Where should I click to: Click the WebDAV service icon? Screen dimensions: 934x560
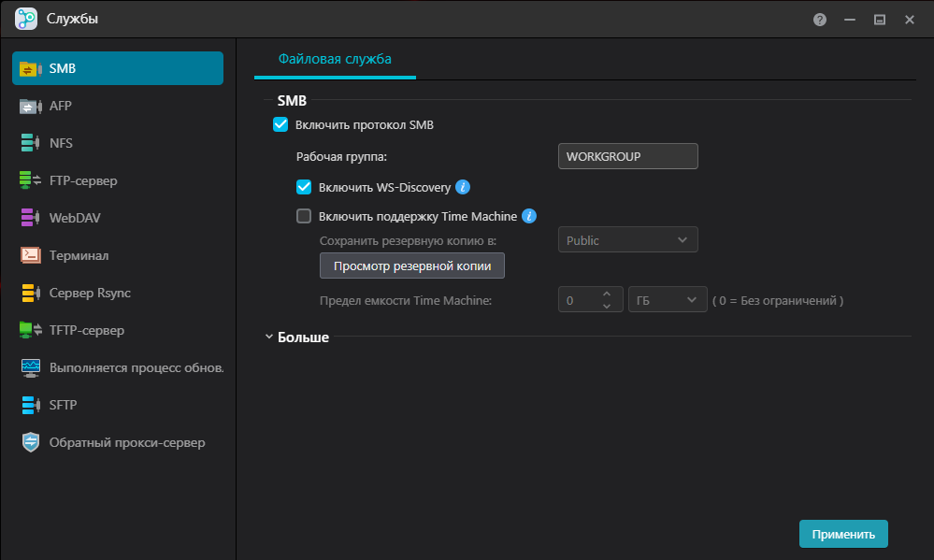tap(31, 218)
